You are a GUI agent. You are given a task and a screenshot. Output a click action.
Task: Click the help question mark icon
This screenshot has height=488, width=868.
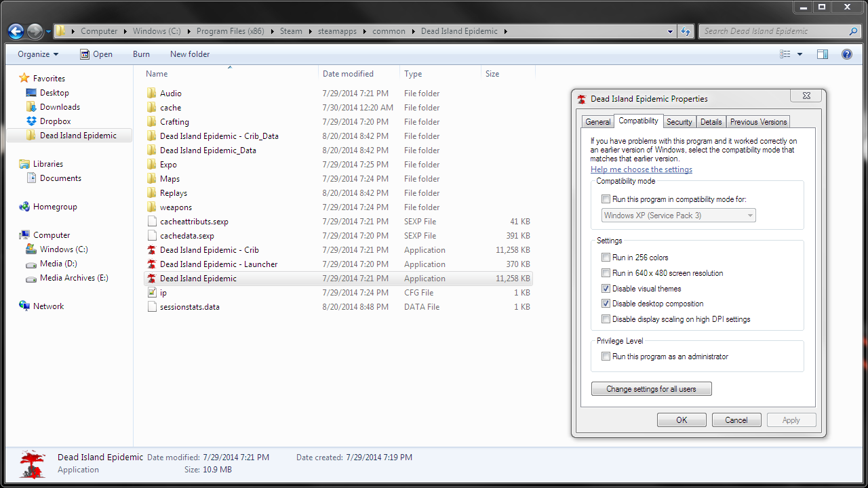pyautogui.click(x=846, y=54)
